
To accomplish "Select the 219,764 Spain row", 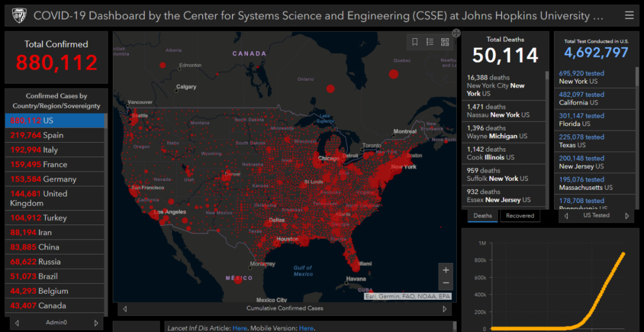I will (55, 136).
